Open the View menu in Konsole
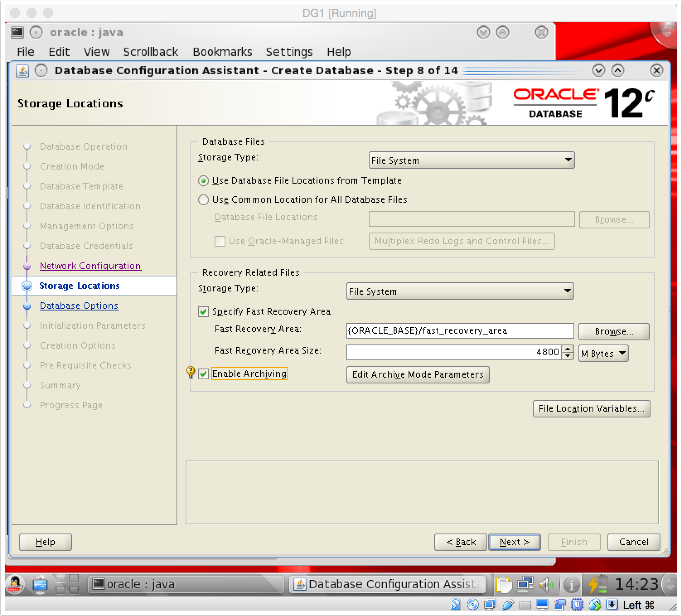Viewport: 682px width, 616px height. tap(97, 52)
